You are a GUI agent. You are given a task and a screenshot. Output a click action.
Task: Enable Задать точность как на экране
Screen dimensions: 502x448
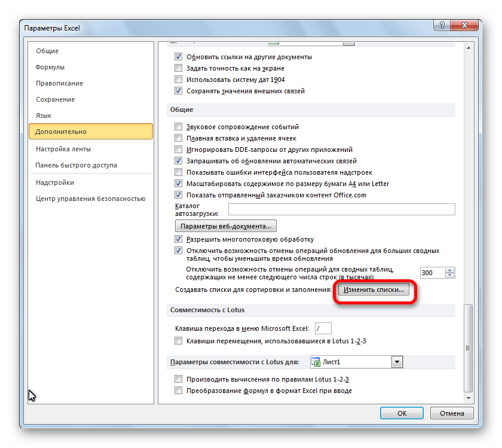pyautogui.click(x=178, y=68)
